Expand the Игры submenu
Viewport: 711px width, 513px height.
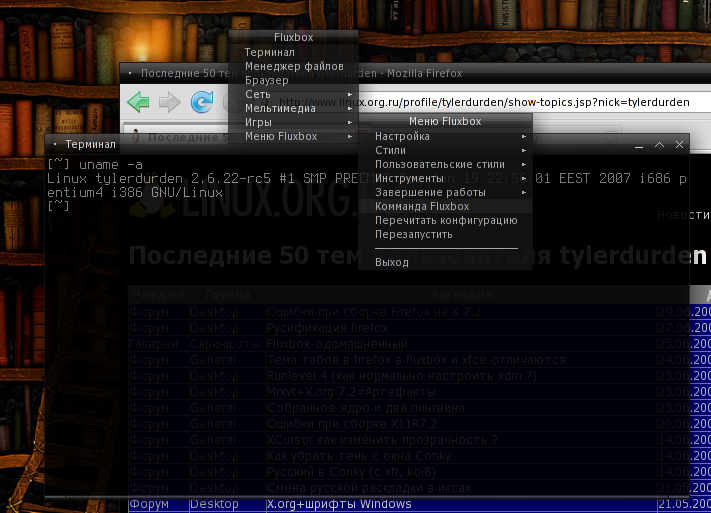tap(293, 122)
